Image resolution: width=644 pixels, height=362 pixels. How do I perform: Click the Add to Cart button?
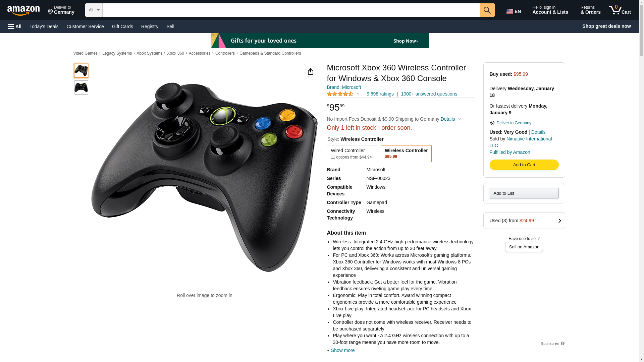(524, 165)
